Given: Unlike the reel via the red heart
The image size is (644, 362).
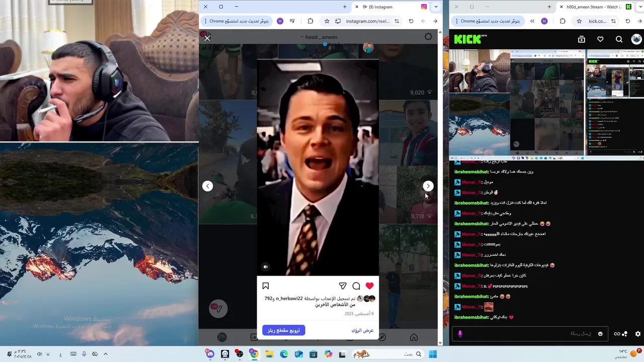Looking at the screenshot, I should 370,286.
